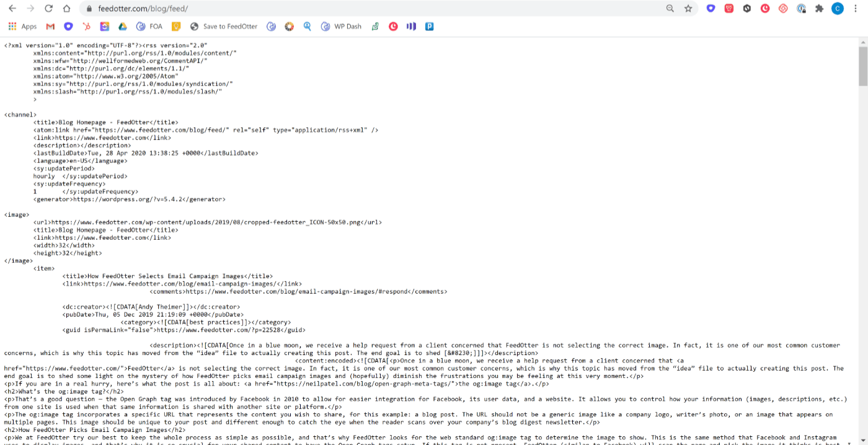Click the xmlns:slash namespace line
Screen dimensions: 868x445
[128, 91]
